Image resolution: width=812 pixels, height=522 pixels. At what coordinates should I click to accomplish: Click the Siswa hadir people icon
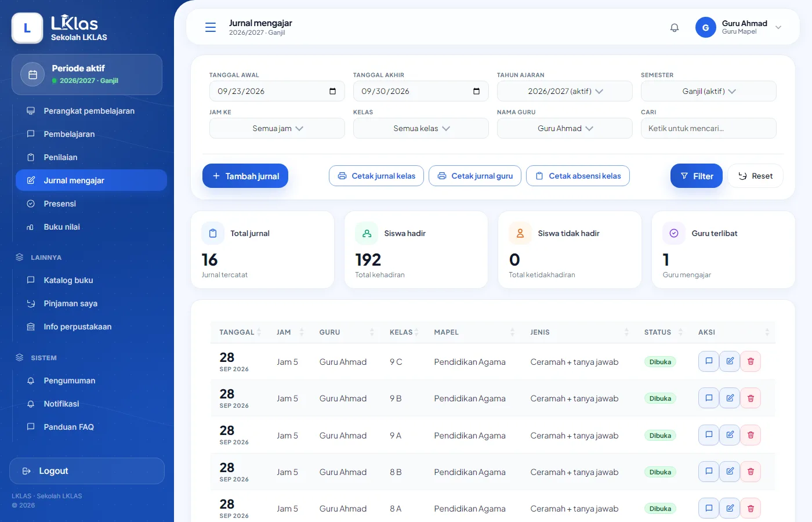(367, 233)
